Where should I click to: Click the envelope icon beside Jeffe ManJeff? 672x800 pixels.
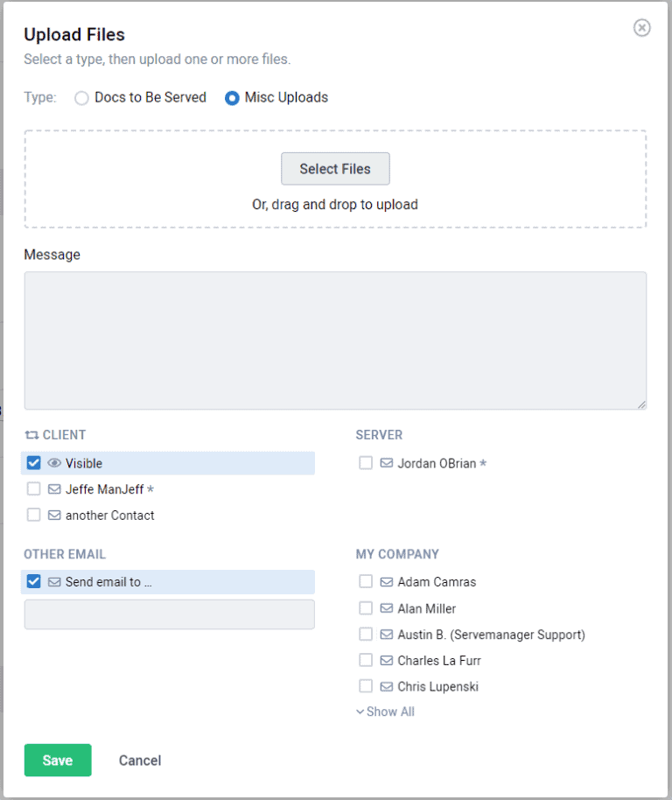(x=54, y=489)
